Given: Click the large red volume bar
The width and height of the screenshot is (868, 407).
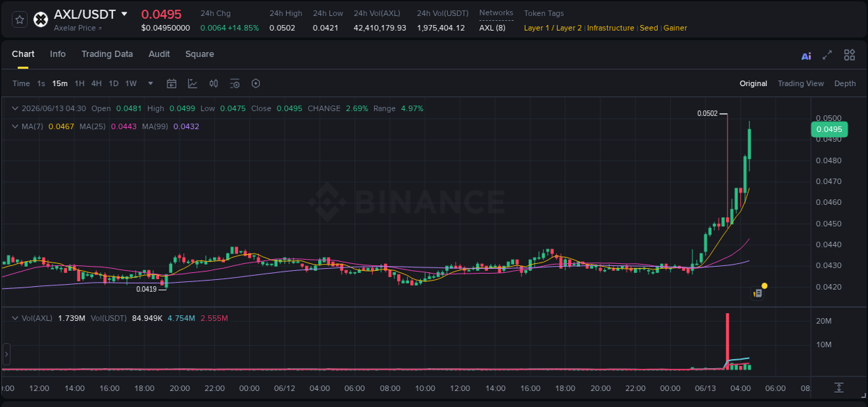Looking at the screenshot, I should (x=728, y=341).
